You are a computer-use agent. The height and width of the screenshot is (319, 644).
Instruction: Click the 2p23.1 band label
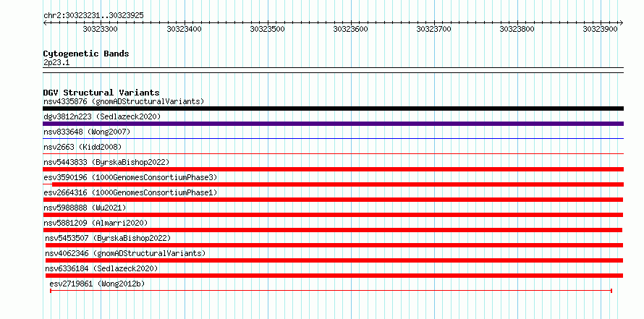tap(56, 62)
